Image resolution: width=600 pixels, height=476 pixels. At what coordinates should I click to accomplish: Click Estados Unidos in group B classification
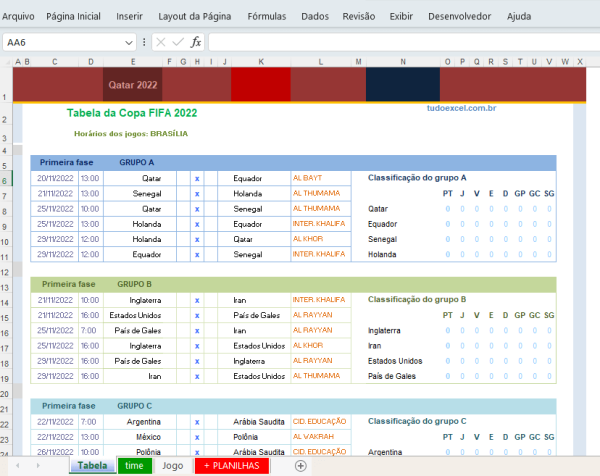click(395, 361)
